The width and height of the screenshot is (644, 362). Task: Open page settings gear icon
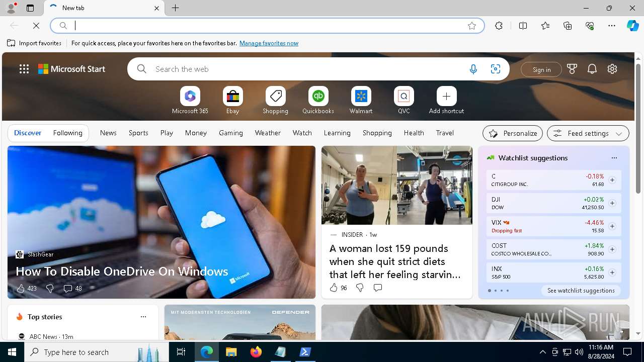[612, 69]
